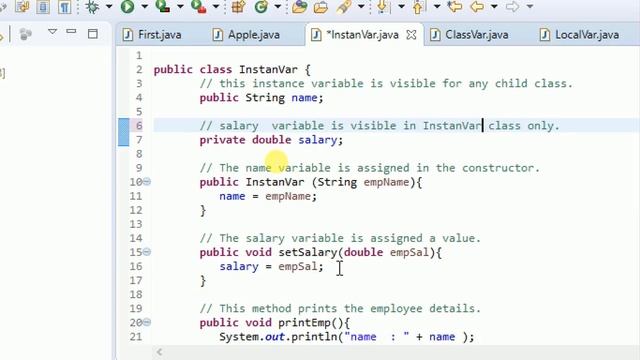Switch to the First.java tab
This screenshot has width=640, height=360.
(153, 35)
